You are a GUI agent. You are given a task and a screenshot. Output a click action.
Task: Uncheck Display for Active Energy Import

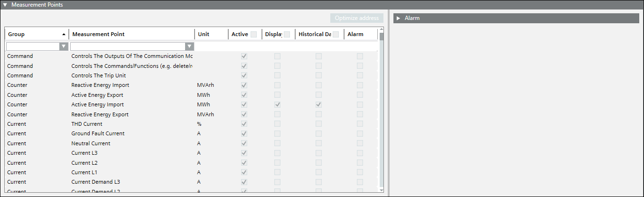tap(277, 104)
